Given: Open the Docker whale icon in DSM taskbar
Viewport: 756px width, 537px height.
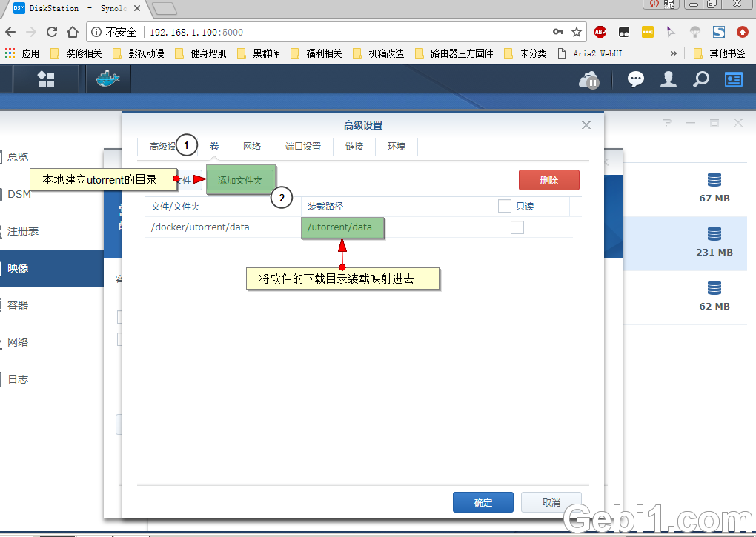Looking at the screenshot, I should coord(108,79).
